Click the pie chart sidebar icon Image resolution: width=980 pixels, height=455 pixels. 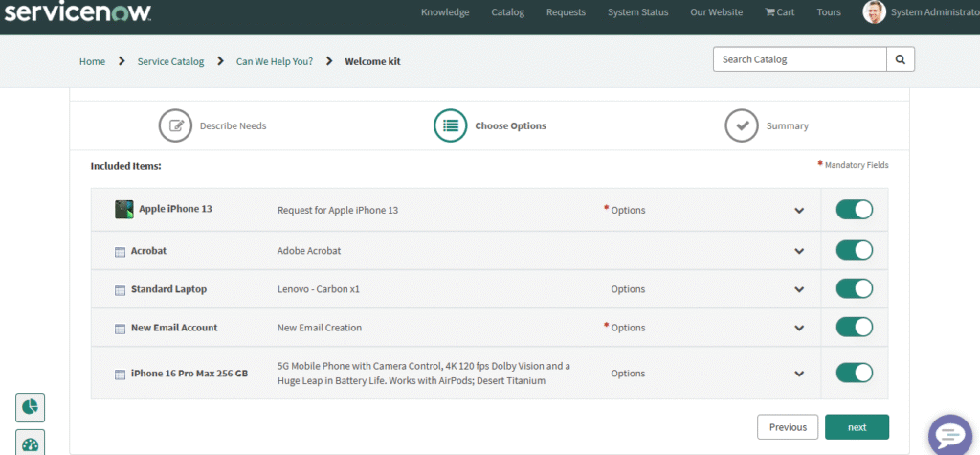coord(30,407)
